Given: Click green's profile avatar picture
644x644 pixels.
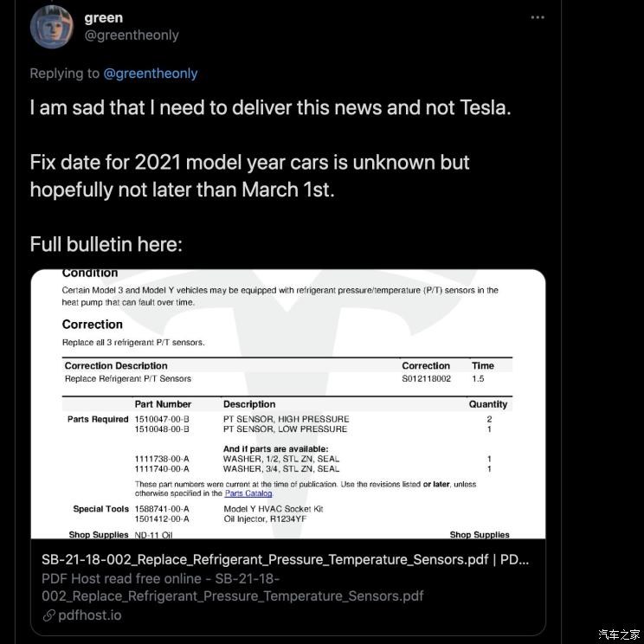Looking at the screenshot, I should (x=52, y=27).
